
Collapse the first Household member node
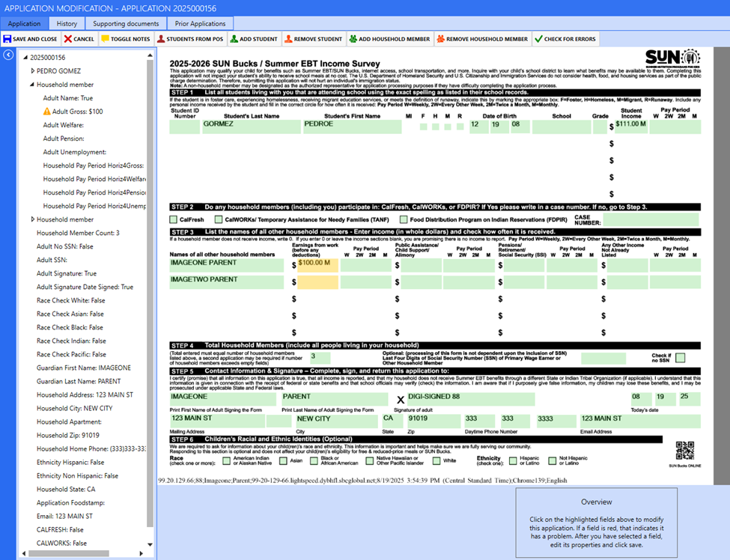pos(32,85)
